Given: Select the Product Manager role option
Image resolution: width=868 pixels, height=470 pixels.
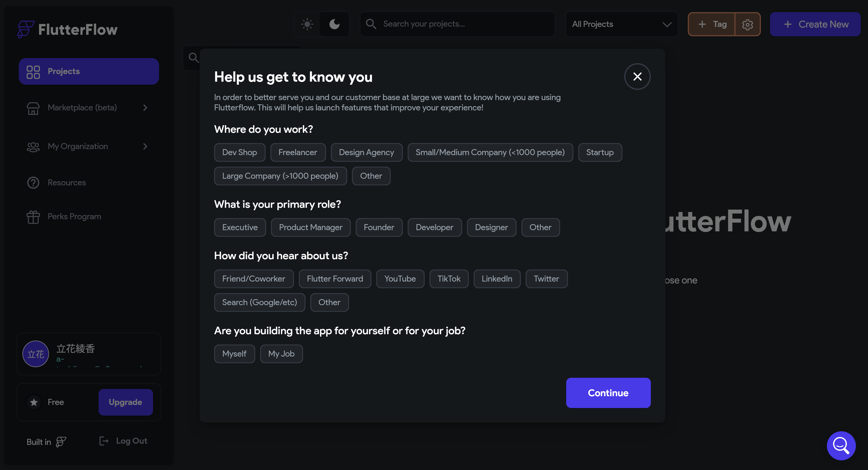Looking at the screenshot, I should (311, 227).
